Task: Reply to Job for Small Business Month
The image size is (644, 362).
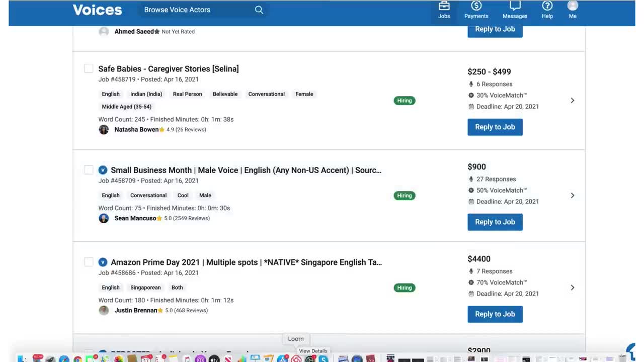Action: [x=495, y=222]
